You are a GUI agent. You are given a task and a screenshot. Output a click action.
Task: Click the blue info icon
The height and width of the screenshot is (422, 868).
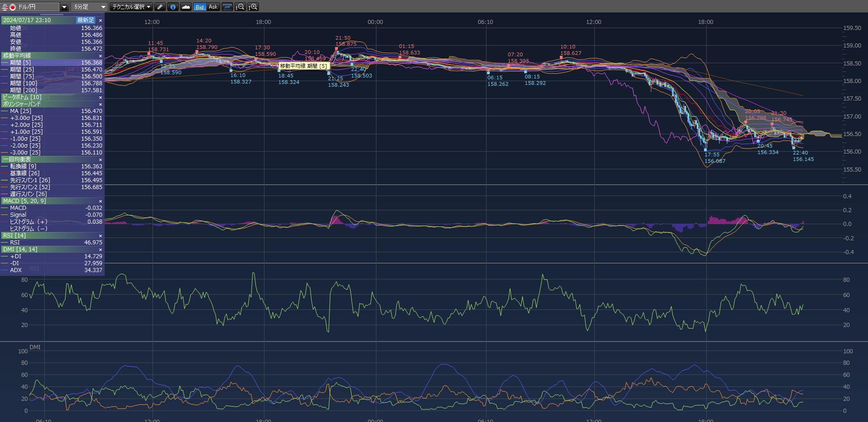(x=173, y=7)
